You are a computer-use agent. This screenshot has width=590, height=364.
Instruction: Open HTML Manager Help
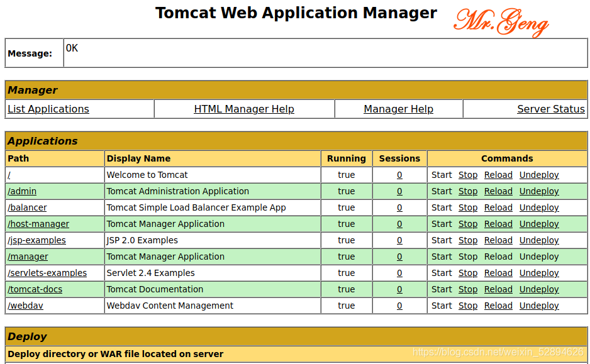244,109
